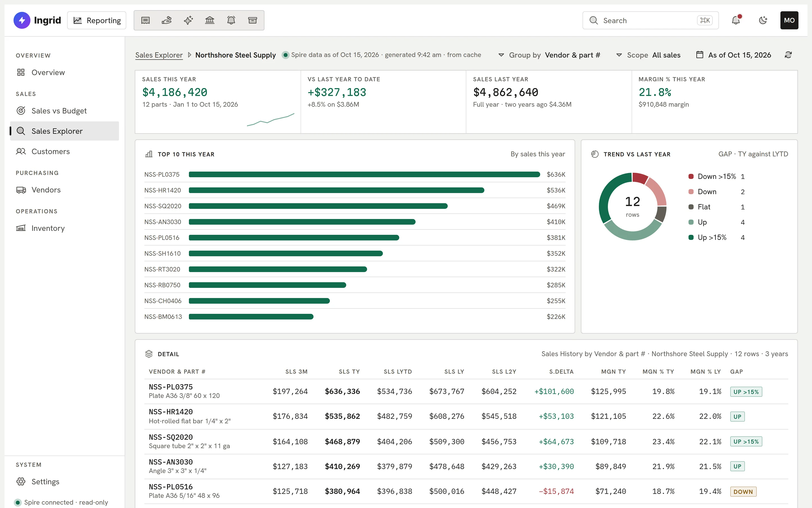Click the Detail layers icon
Image resolution: width=812 pixels, height=508 pixels.
point(149,354)
